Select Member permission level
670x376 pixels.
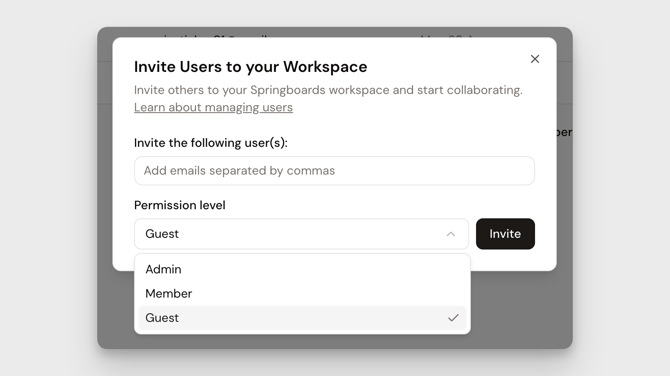[302, 294]
